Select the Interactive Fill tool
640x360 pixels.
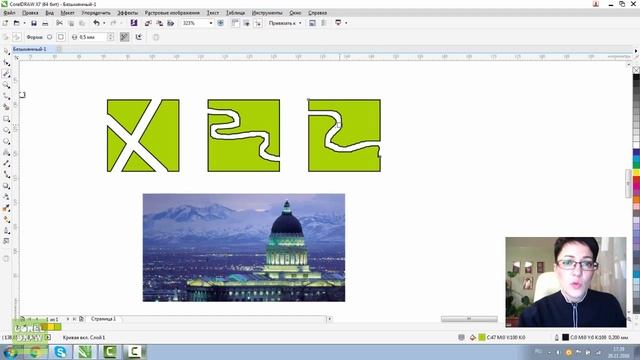[6, 219]
